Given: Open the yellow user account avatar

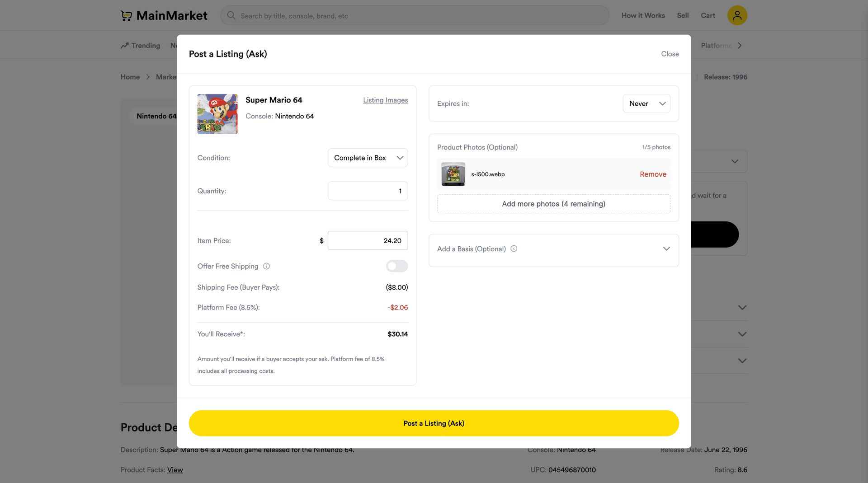Looking at the screenshot, I should coord(737,15).
